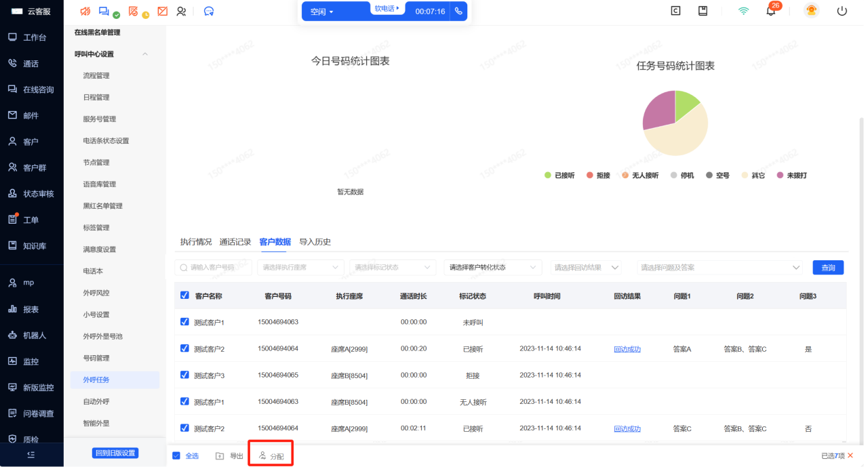Open notifications bell showing 26

coord(771,10)
